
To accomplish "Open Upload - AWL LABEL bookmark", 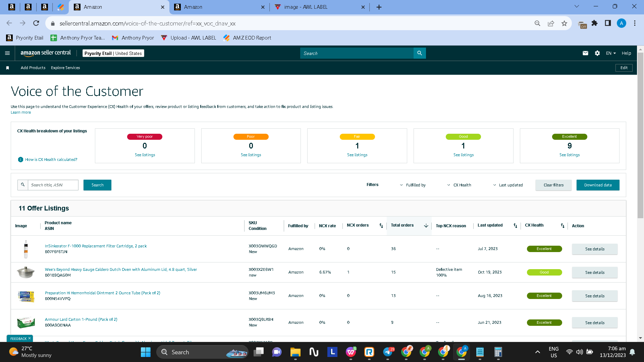I will 189,38.
